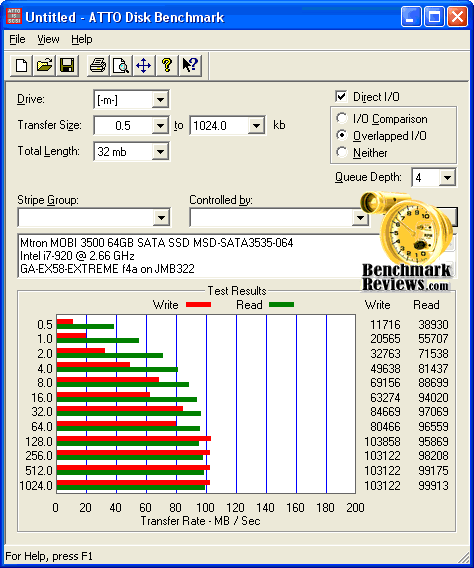Select the Overlapped I/O radio button

point(341,135)
